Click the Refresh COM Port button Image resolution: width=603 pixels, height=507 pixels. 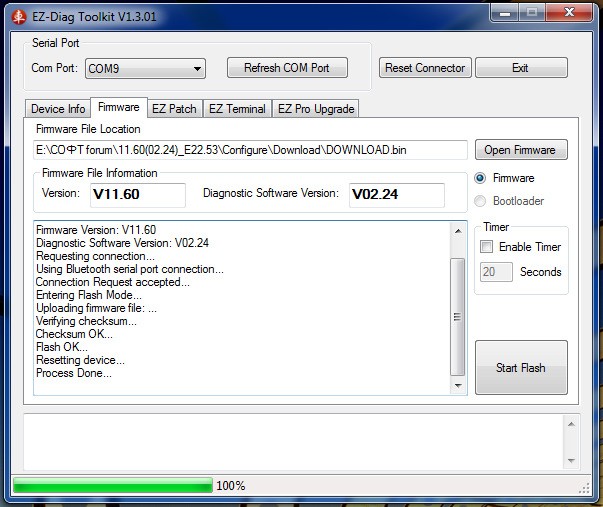point(286,68)
